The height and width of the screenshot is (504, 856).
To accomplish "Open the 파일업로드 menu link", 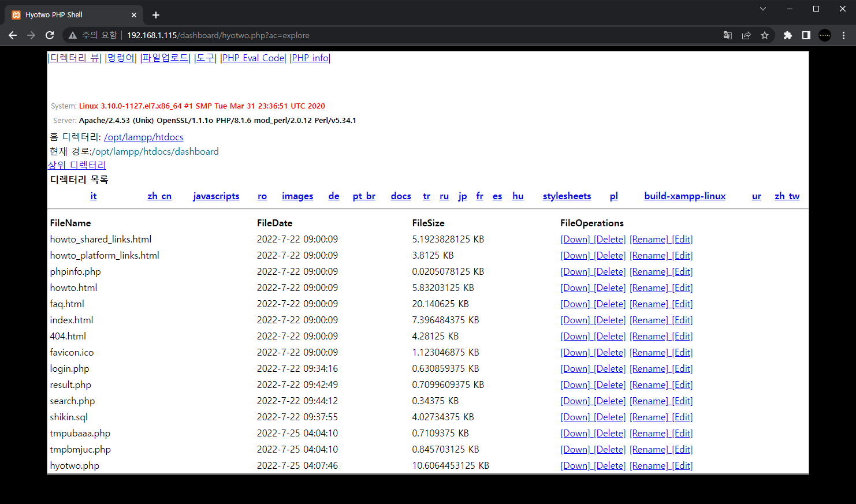I will [x=165, y=58].
